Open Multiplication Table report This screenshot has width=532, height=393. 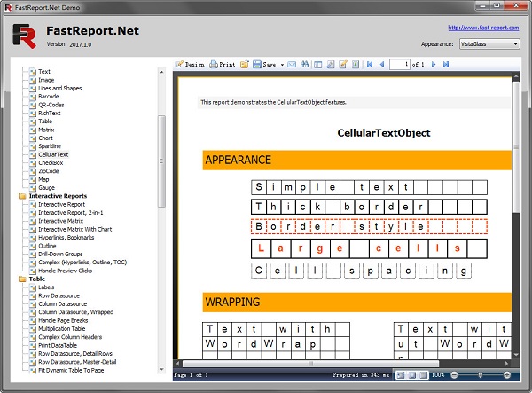(62, 329)
